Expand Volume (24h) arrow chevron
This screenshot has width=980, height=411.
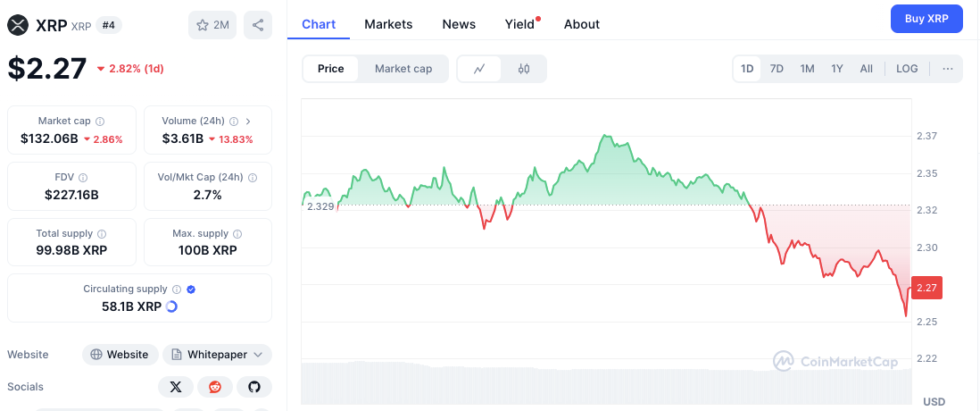[x=248, y=122]
